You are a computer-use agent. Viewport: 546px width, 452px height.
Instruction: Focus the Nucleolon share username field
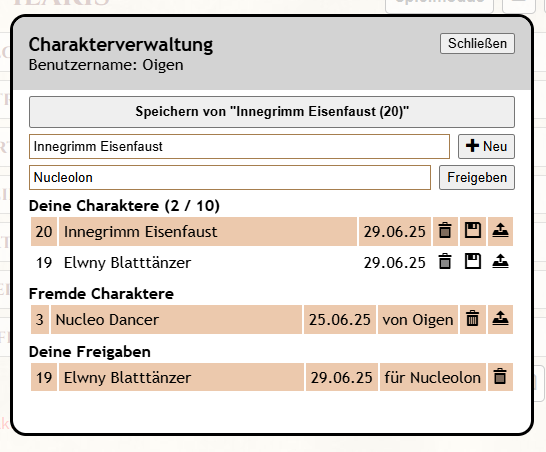pos(230,177)
